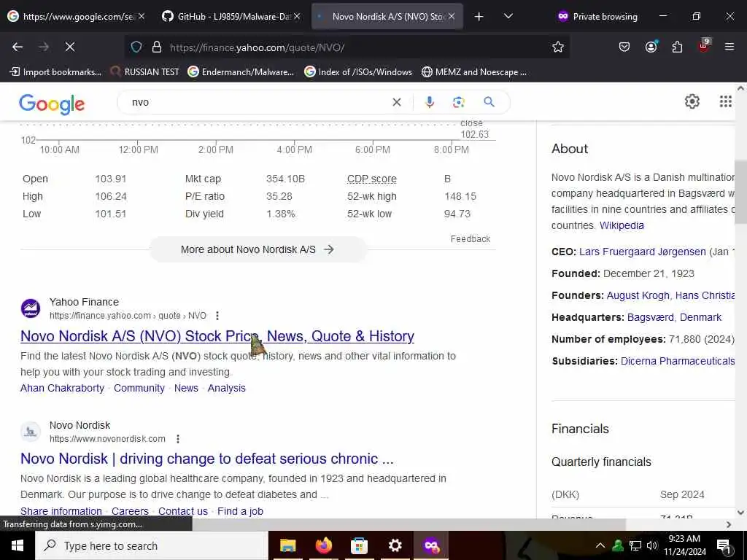Open Lars Fruergaard Jørgensen CEO link

click(643, 252)
